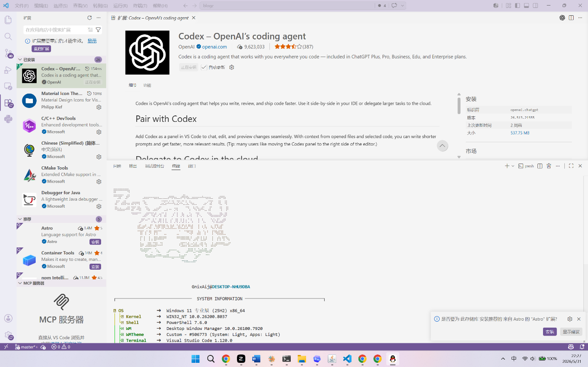Open the Explorer view in the activity bar

[x=8, y=20]
